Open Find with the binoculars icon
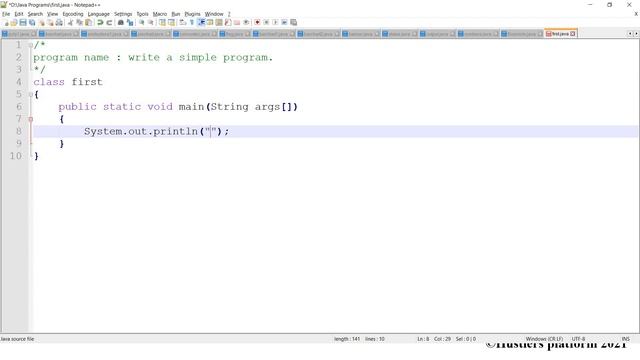Screen dimensions: 640x360 click(x=121, y=23)
